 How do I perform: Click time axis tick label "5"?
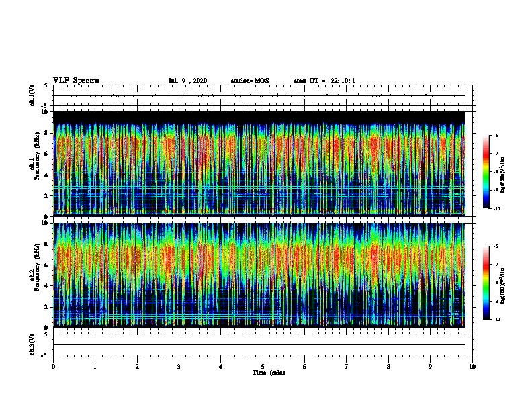click(x=263, y=367)
